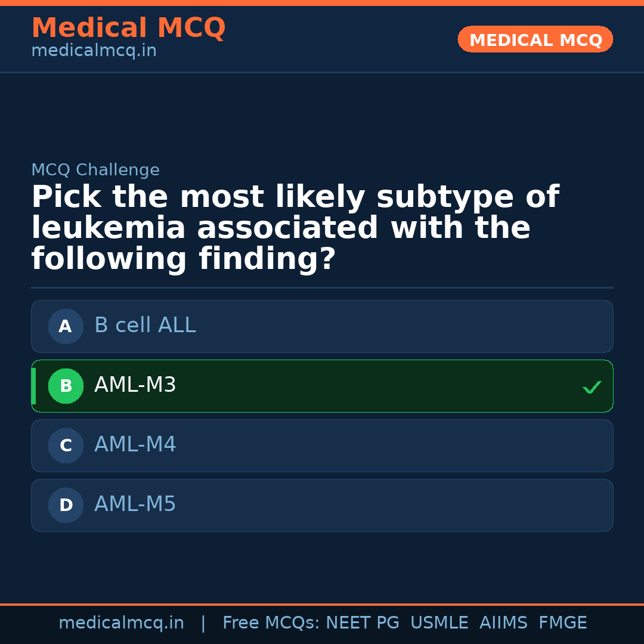Screen dimensions: 644x644
Task: Select the letter A option circle
Action: click(66, 326)
